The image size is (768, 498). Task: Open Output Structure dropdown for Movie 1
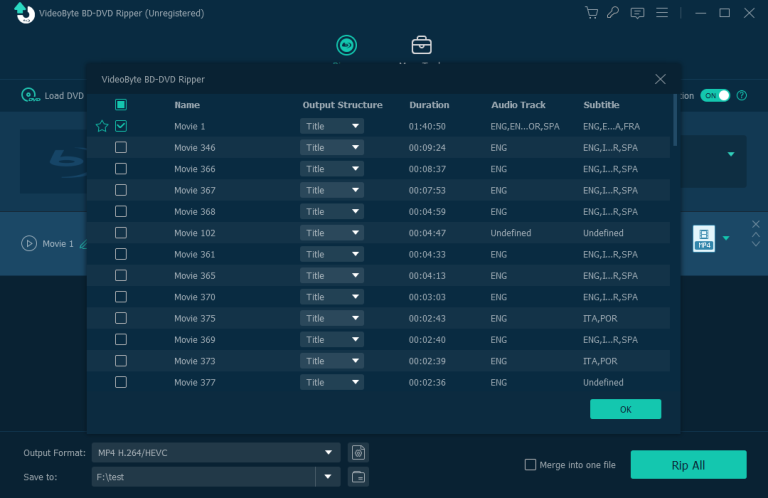tap(332, 126)
